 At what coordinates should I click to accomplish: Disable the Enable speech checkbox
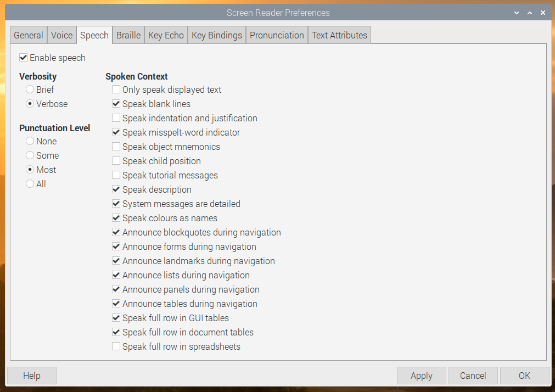pyautogui.click(x=24, y=57)
